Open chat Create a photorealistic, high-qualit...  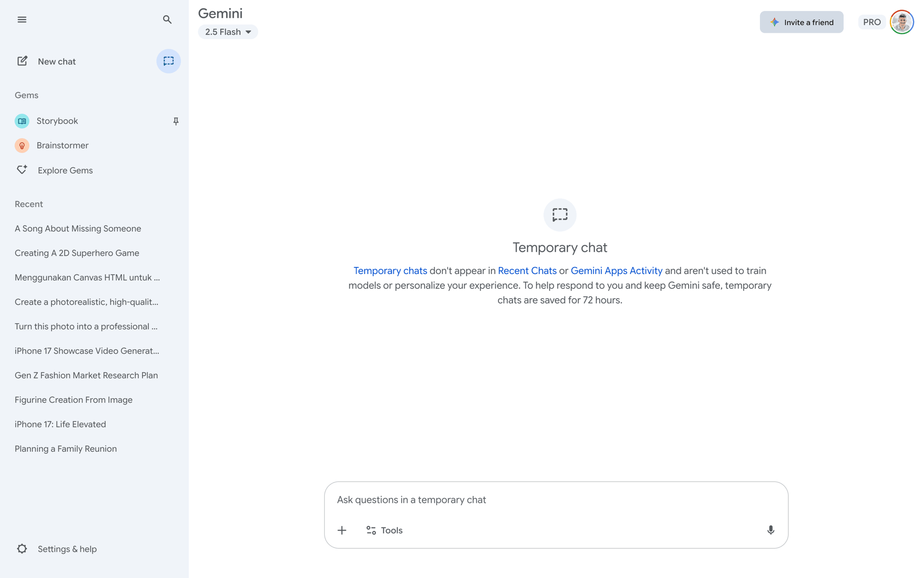tap(87, 302)
